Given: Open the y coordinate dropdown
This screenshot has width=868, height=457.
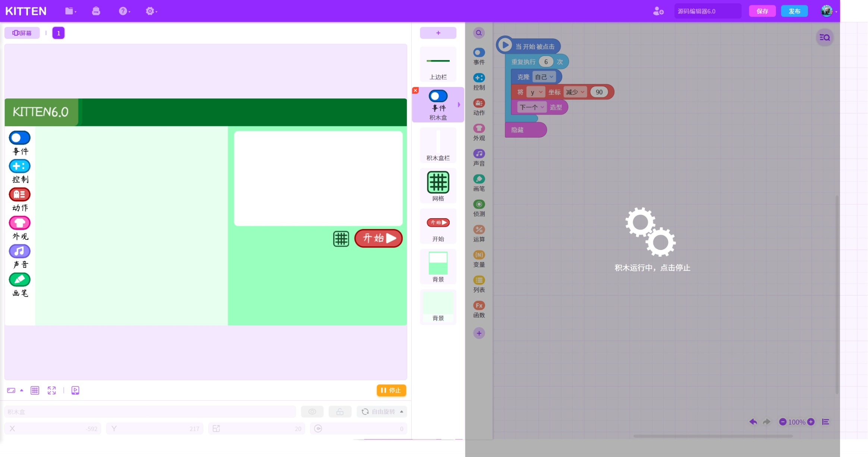Looking at the screenshot, I should [x=536, y=92].
